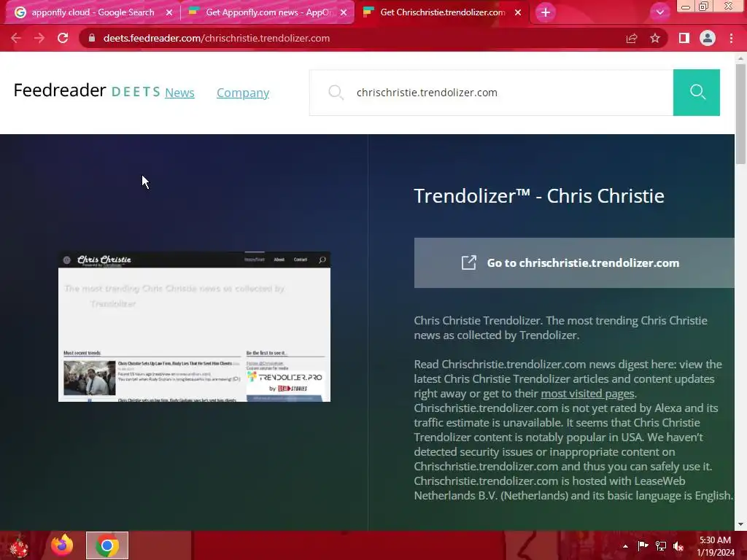This screenshot has height=560, width=747.
Task: Reload the current page
Action: click(63, 38)
